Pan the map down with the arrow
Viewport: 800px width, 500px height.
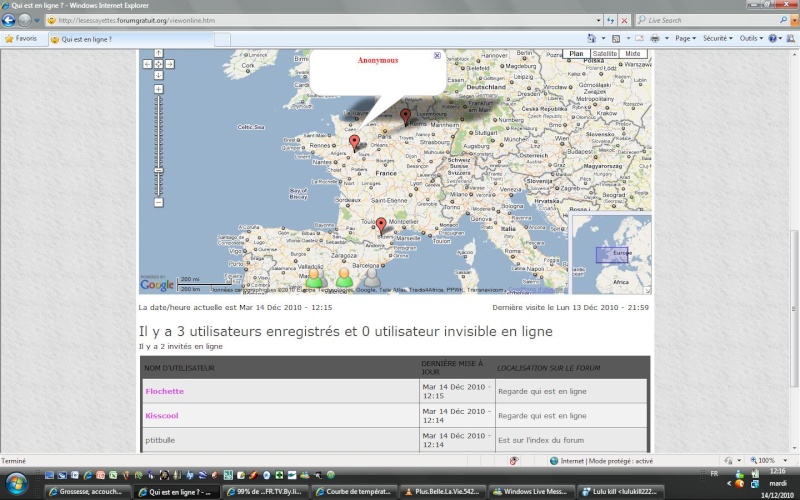[x=159, y=76]
